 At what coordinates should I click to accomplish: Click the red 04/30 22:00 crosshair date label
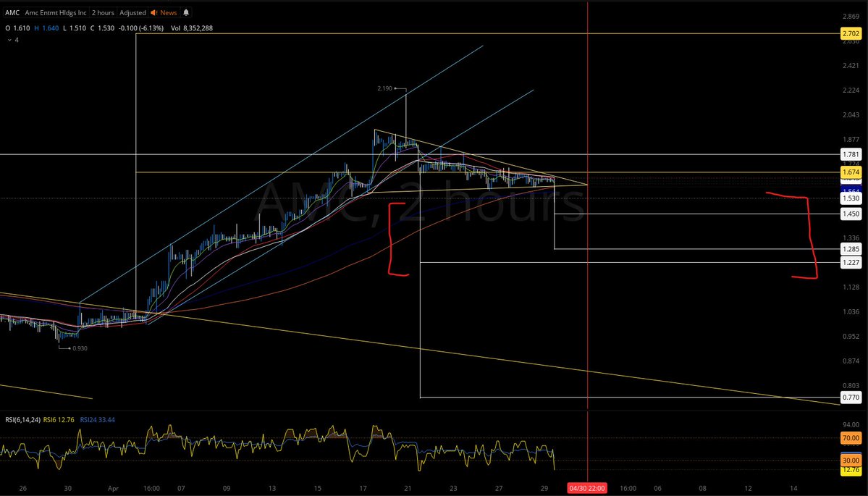pos(587,488)
